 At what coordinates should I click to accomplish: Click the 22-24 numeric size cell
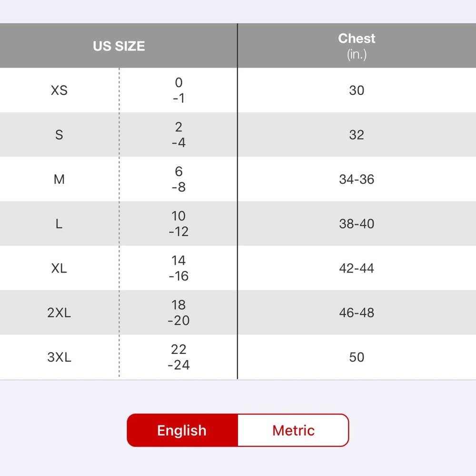coord(178,357)
